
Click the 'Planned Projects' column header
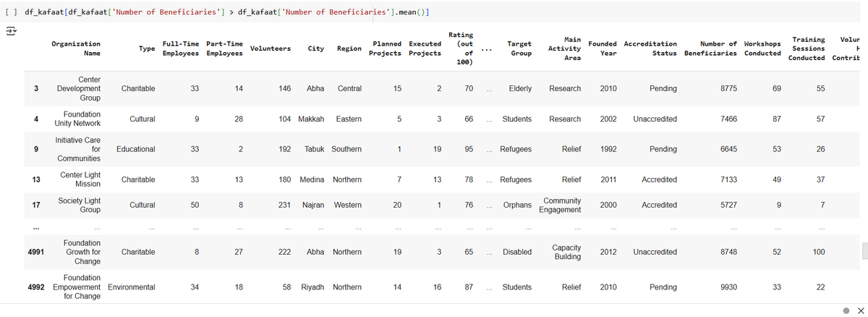[x=386, y=48]
